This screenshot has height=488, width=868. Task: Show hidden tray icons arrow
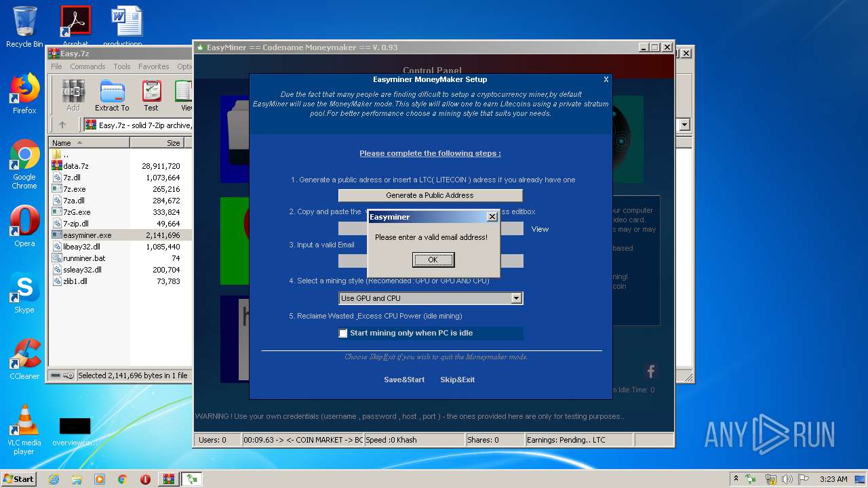coord(736,479)
